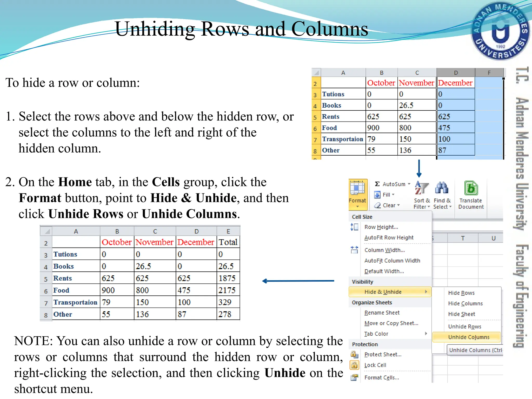
Task: Click December header cell in top spreadsheet
Action: point(456,83)
